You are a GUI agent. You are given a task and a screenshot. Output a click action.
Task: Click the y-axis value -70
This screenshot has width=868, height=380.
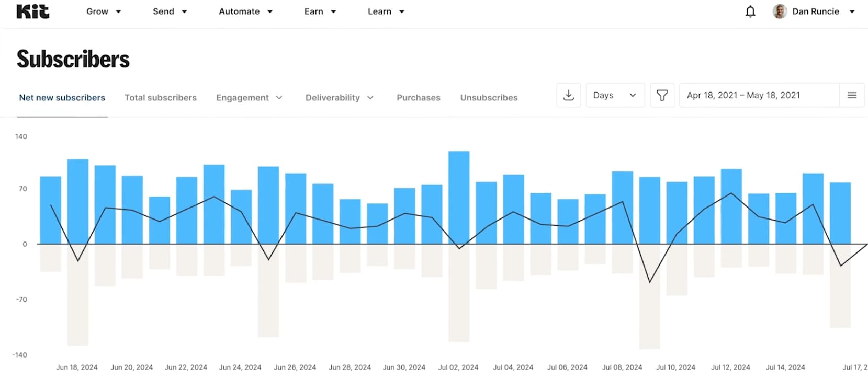21,300
